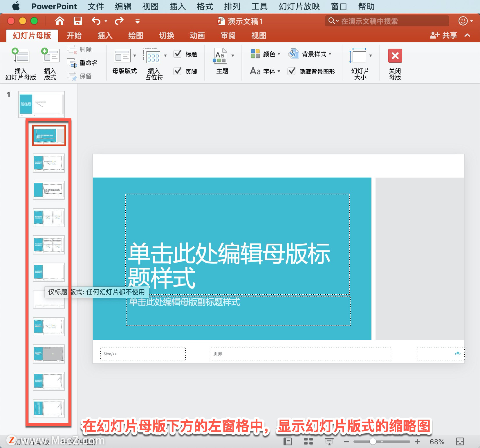Open the search options dropdown
The image size is (480, 448).
(333, 21)
